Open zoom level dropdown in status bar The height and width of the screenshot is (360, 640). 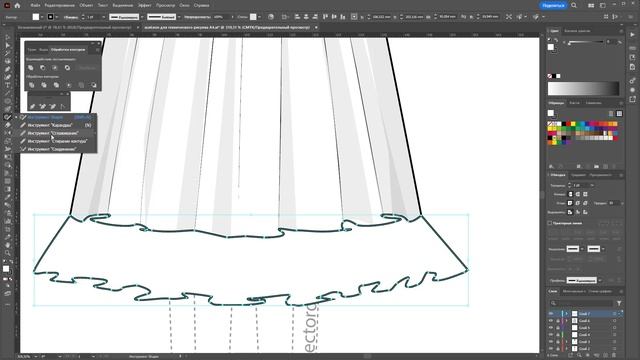pyautogui.click(x=36, y=356)
